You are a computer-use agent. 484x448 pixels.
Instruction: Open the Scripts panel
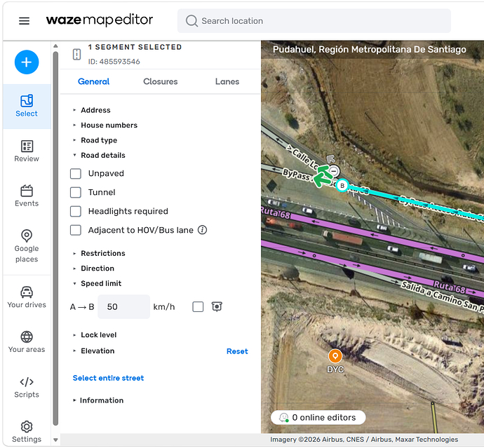point(27,387)
